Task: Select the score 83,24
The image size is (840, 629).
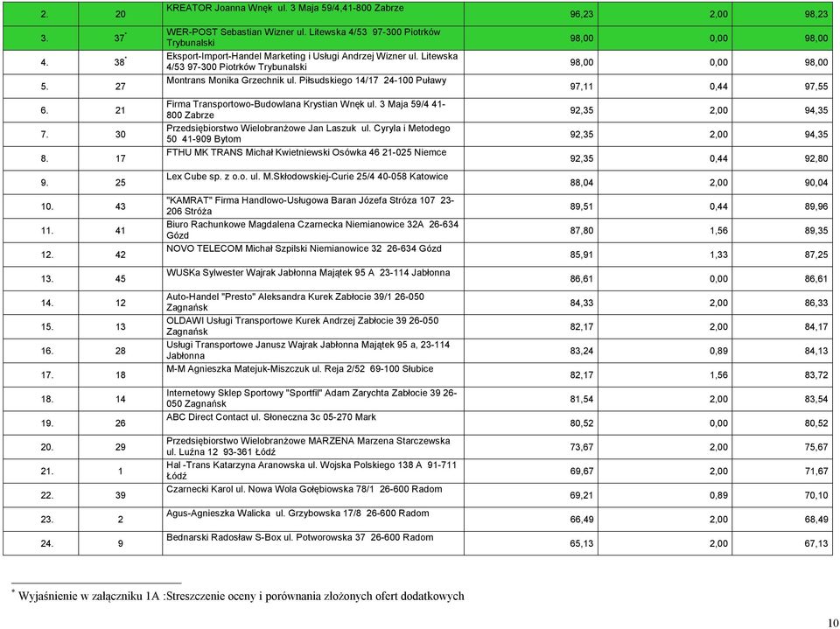Action: pos(581,352)
